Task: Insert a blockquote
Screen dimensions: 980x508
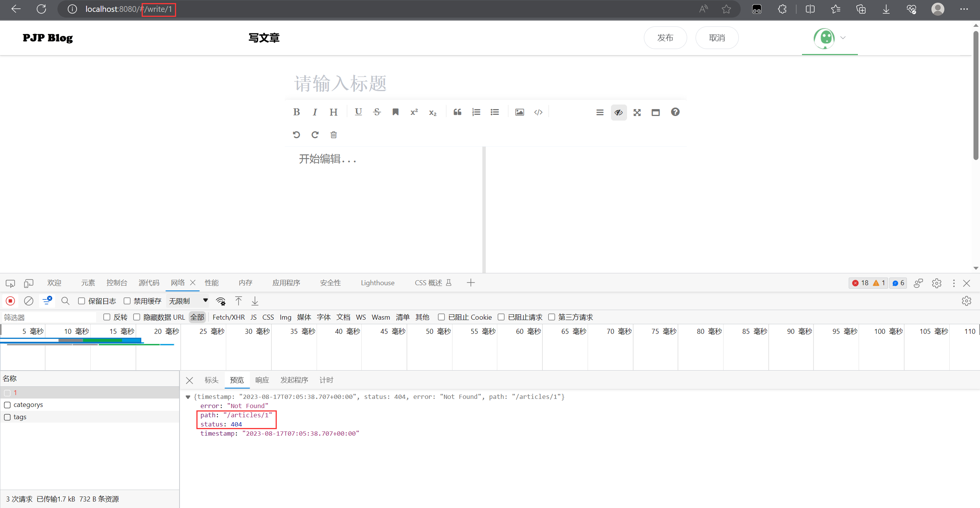Action: point(457,112)
